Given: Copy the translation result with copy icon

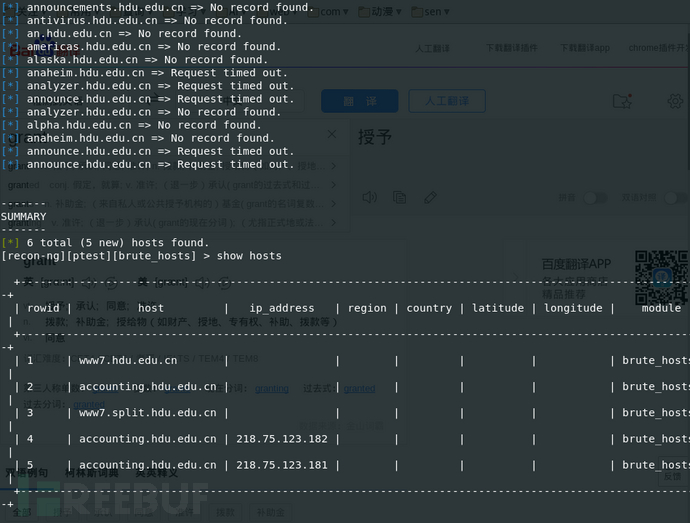Looking at the screenshot, I should point(400,198).
